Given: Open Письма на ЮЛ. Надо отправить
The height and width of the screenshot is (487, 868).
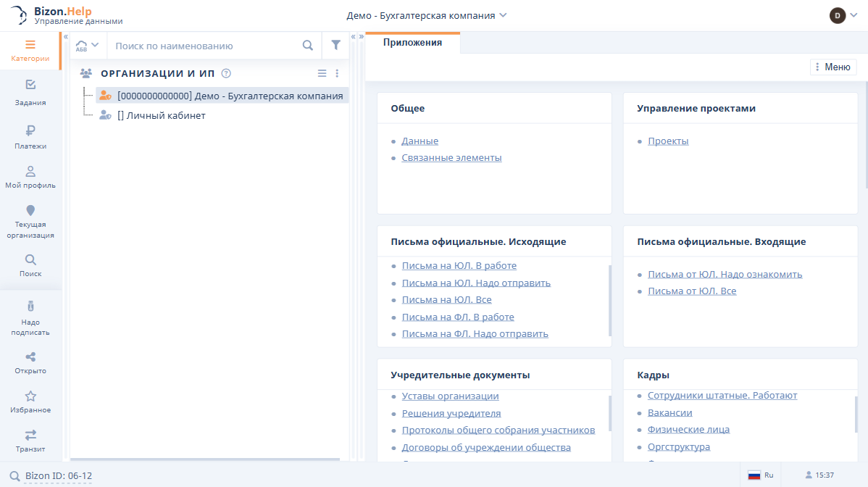Looking at the screenshot, I should pyautogui.click(x=476, y=283).
